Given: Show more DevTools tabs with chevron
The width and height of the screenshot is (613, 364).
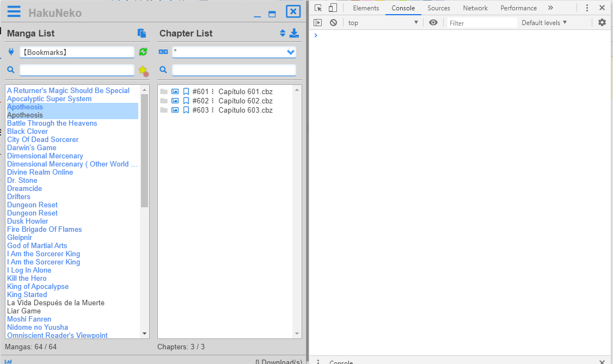Looking at the screenshot, I should [x=550, y=8].
